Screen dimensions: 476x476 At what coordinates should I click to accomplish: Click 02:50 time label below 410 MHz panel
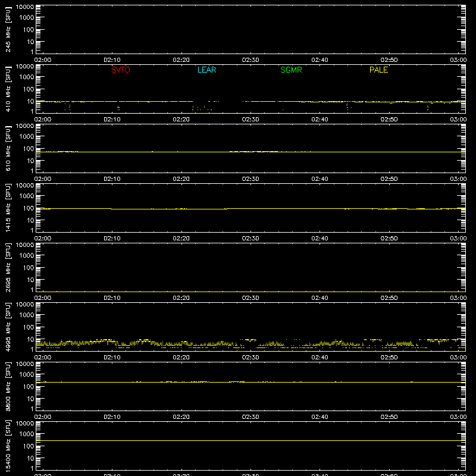click(389, 120)
